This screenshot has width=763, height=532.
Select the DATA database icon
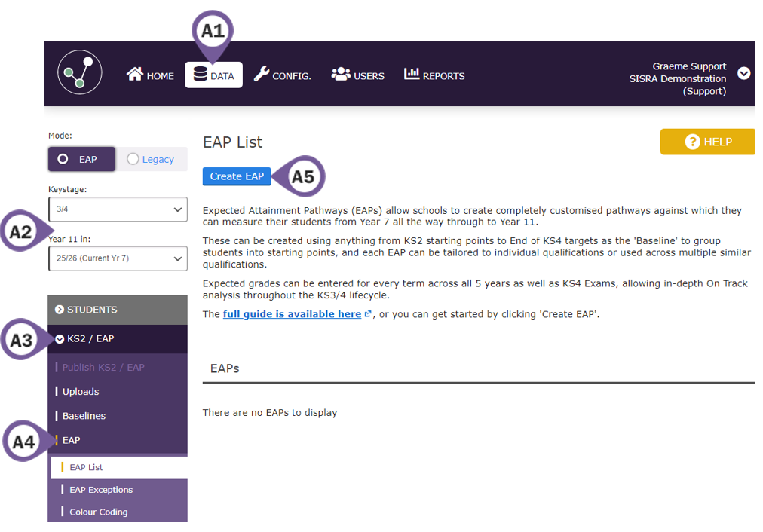pos(198,74)
